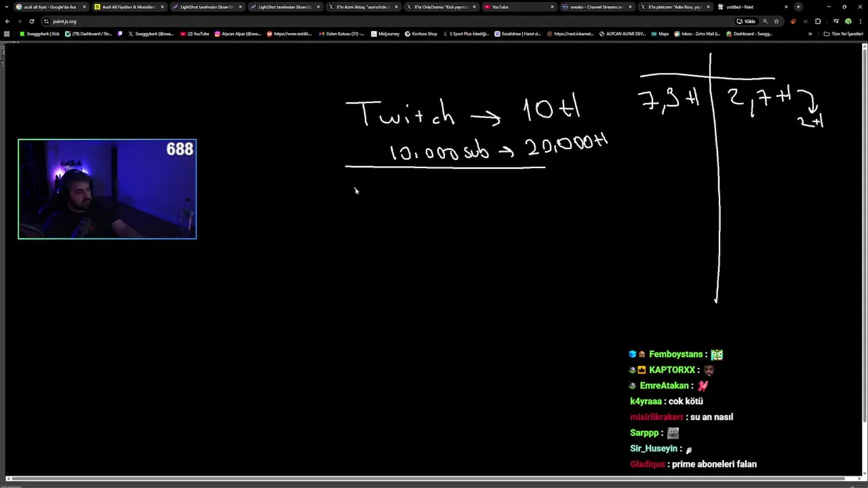Image resolution: width=868 pixels, height=488 pixels.
Task: Click the orange extension icon in toolbar
Action: (793, 21)
